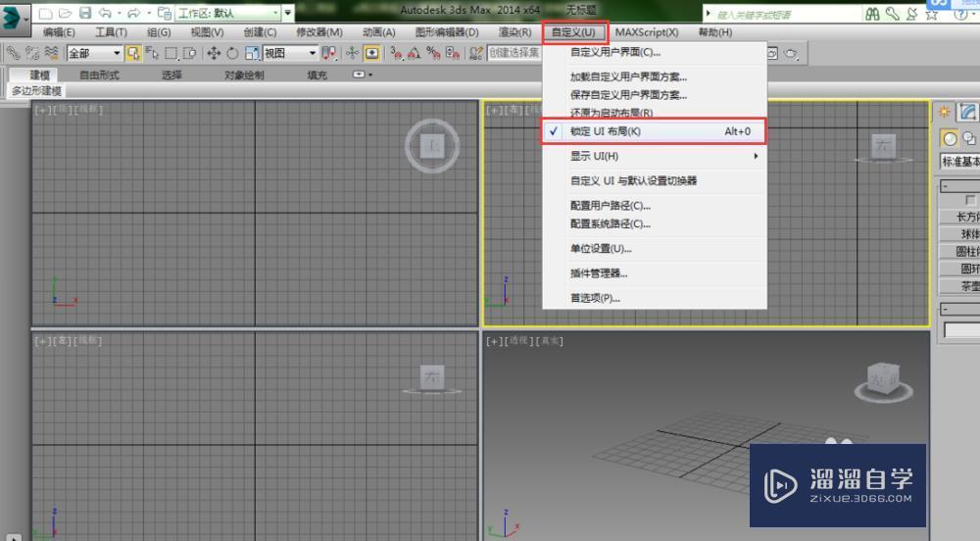Click the satellite dish icon
The height and width of the screenshot is (541, 980).
[x=911, y=13]
